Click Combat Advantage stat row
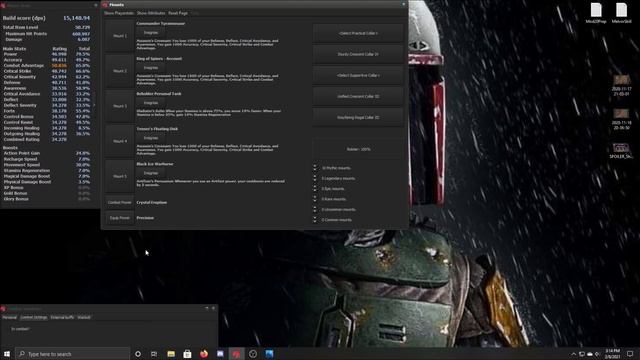This screenshot has height=360, width=640. coord(47,65)
